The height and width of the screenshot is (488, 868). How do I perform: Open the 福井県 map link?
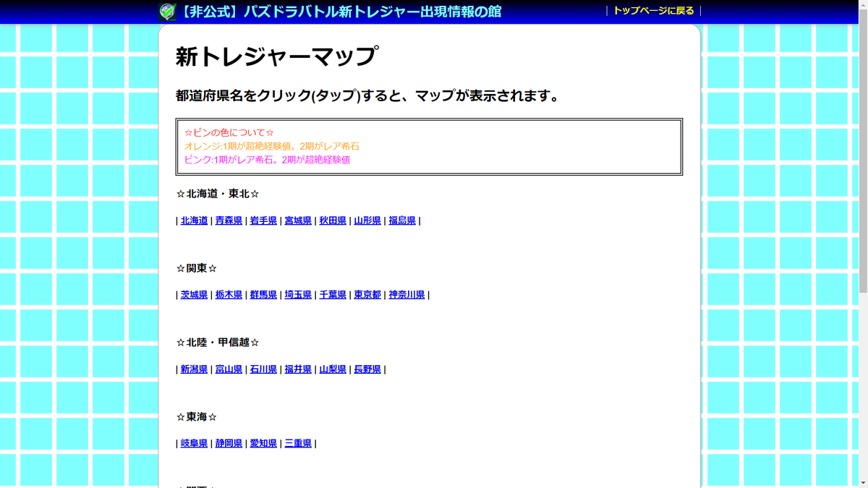tap(298, 369)
